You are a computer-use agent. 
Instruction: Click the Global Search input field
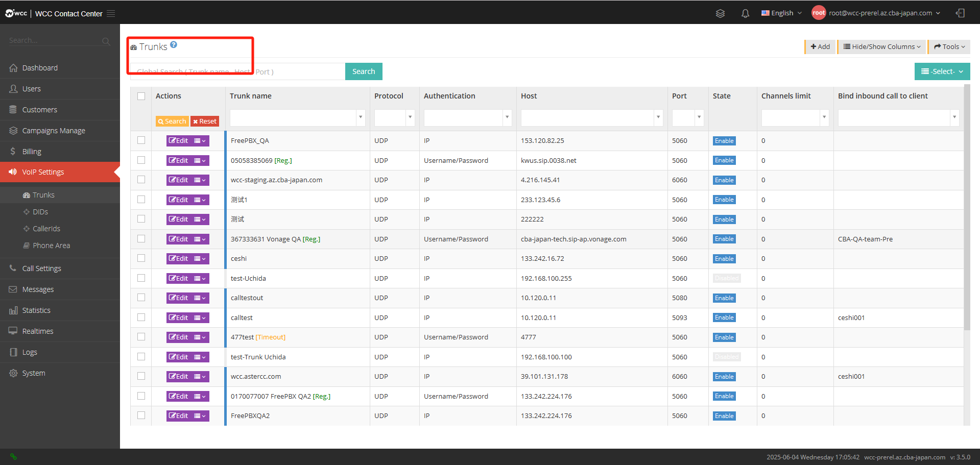tap(237, 71)
